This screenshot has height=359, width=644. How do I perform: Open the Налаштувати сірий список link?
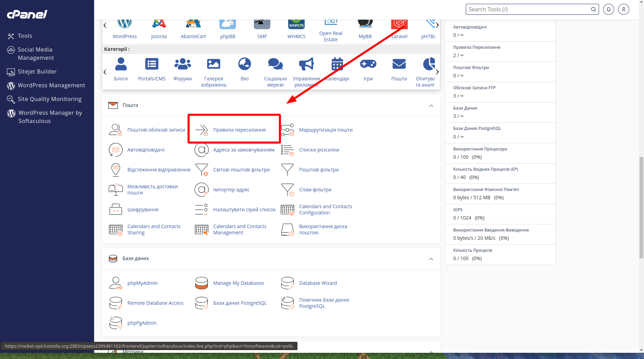(245, 210)
